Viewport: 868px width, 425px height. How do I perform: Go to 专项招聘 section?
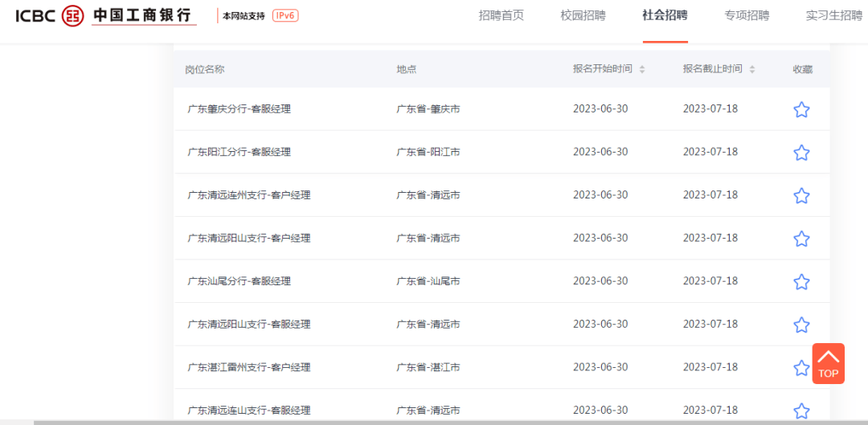(x=747, y=15)
